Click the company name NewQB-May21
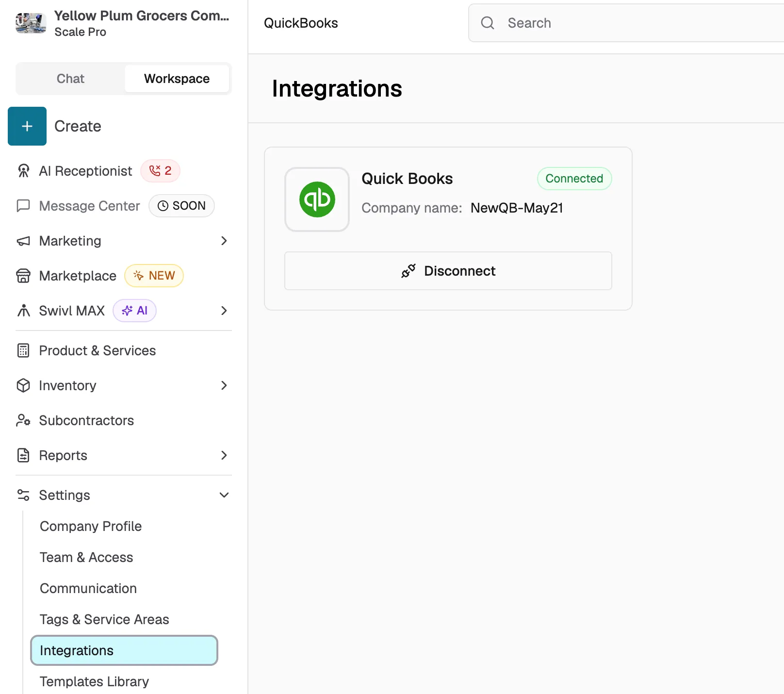 tap(517, 208)
